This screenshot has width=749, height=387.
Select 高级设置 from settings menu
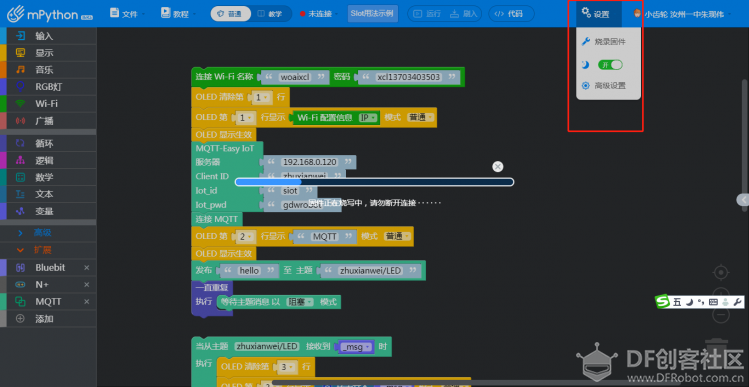click(x=609, y=86)
